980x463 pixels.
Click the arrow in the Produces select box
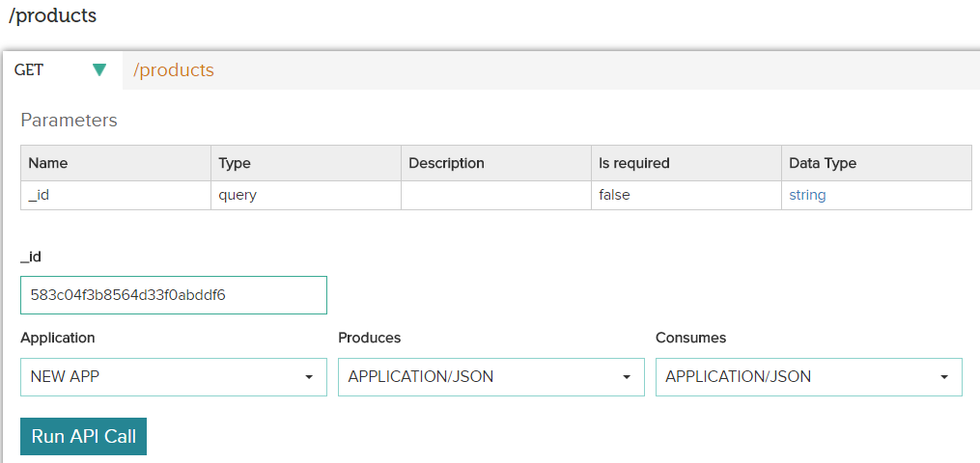point(627,377)
